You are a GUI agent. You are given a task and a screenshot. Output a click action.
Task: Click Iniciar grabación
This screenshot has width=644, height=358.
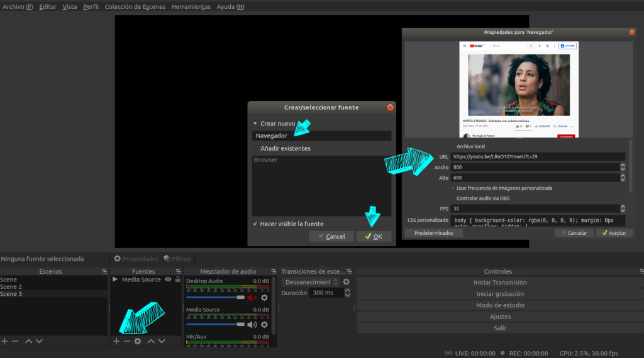[x=500, y=294]
